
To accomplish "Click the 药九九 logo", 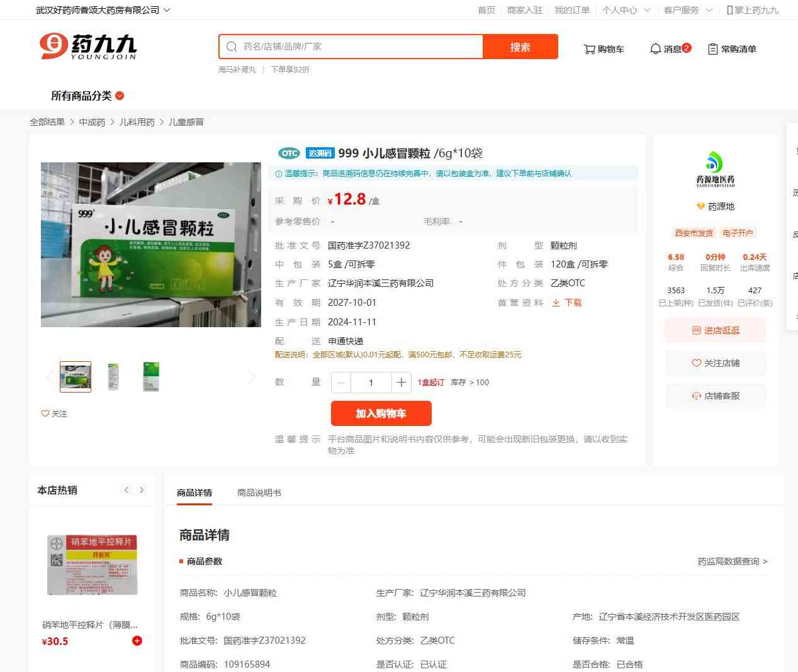I will 88,47.
